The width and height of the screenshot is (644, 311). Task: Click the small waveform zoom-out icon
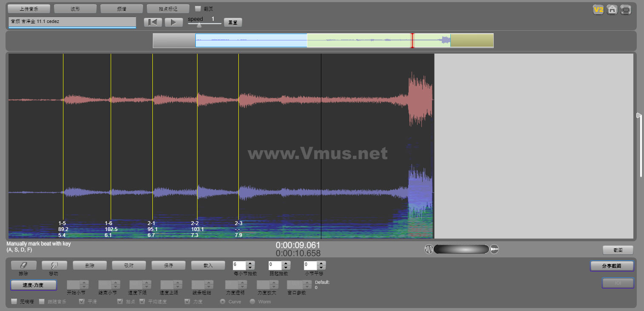428,249
